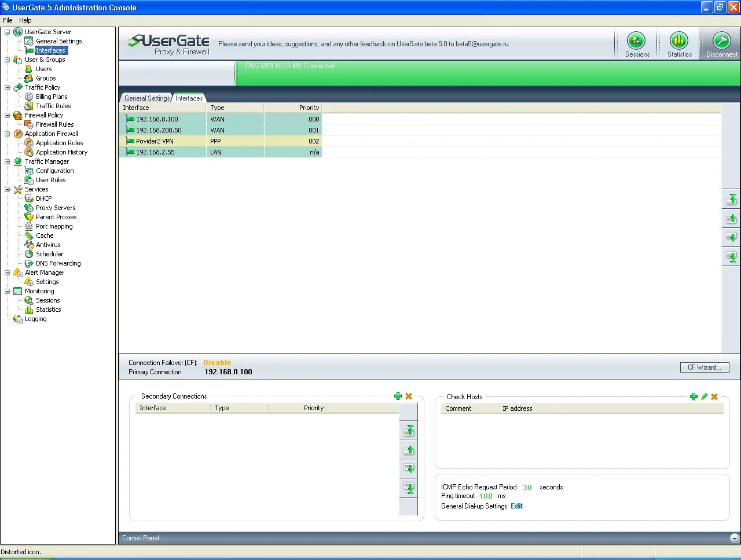Screen dimensions: 741x560
Task: Move interface to top of the priority list
Action: click(x=731, y=200)
